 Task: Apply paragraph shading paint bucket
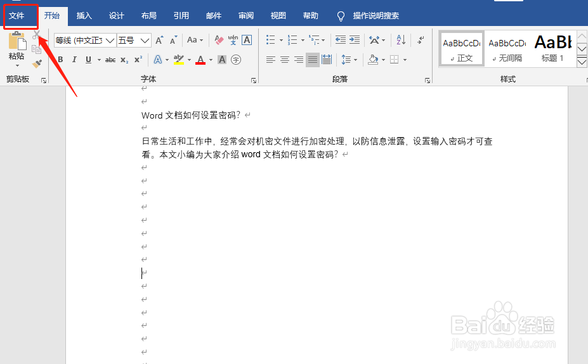(x=373, y=60)
